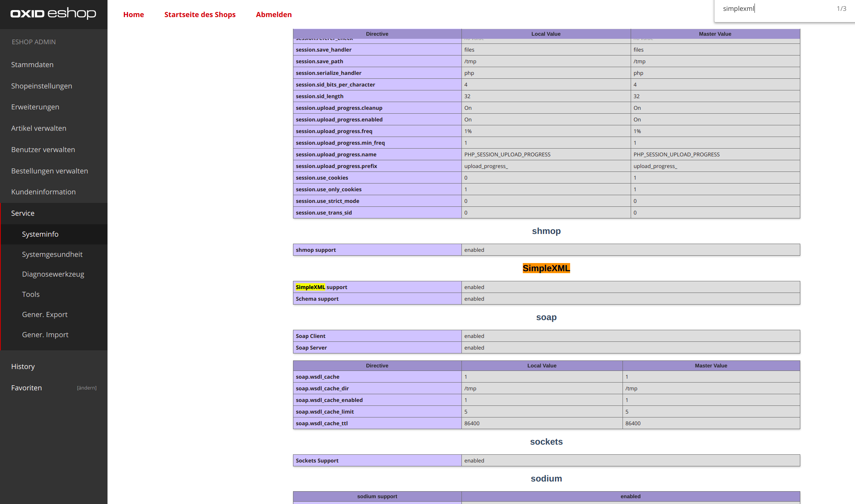This screenshot has height=504, width=855.
Task: Click the session.use_trans_sid directive
Action: pyautogui.click(x=324, y=213)
